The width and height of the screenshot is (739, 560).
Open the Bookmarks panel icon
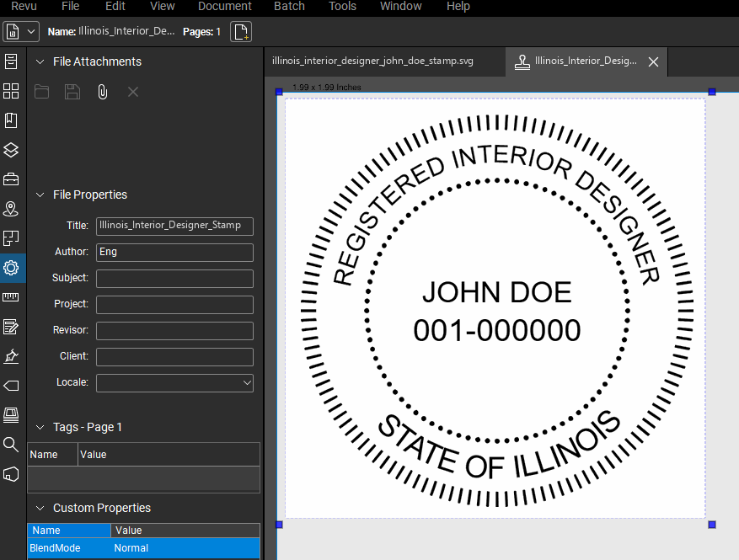[11, 120]
